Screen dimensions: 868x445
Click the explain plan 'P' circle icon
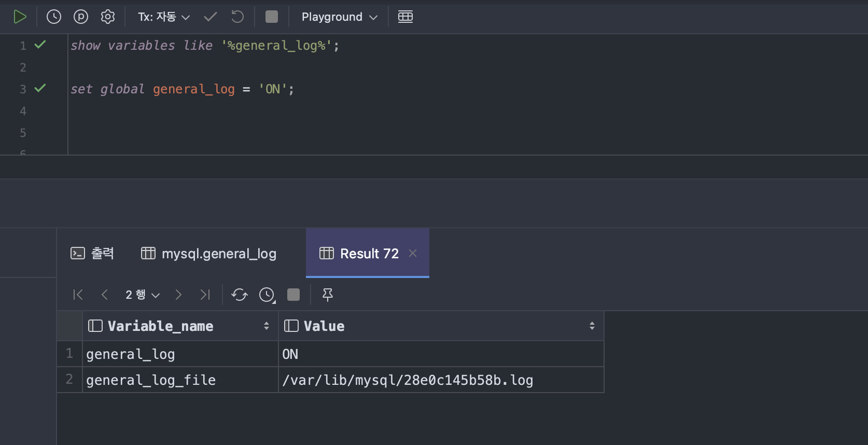[x=81, y=17]
